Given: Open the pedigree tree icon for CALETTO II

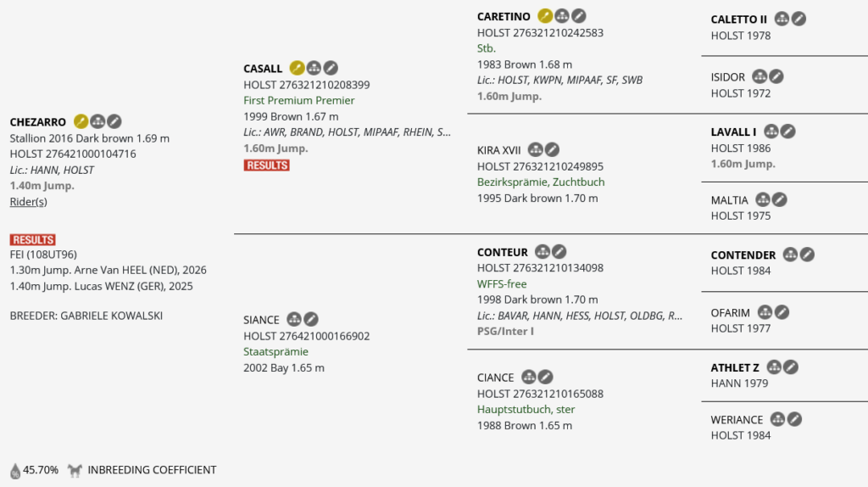Looking at the screenshot, I should click(x=782, y=19).
